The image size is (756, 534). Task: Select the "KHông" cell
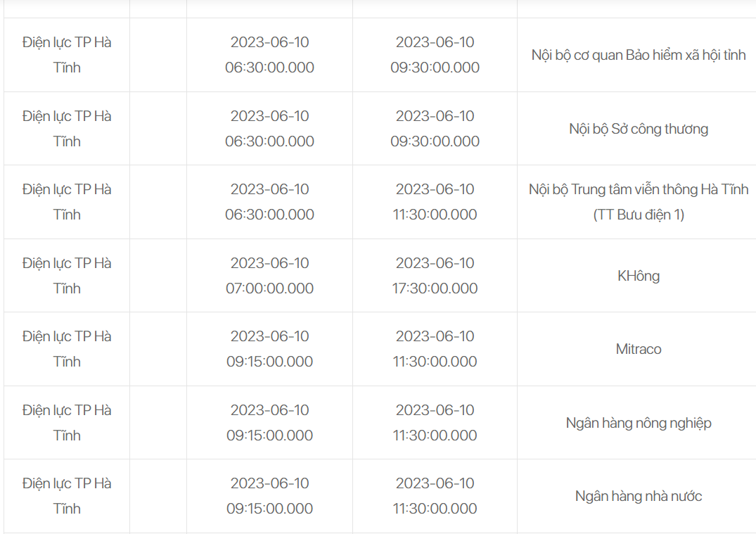pyautogui.click(x=638, y=276)
